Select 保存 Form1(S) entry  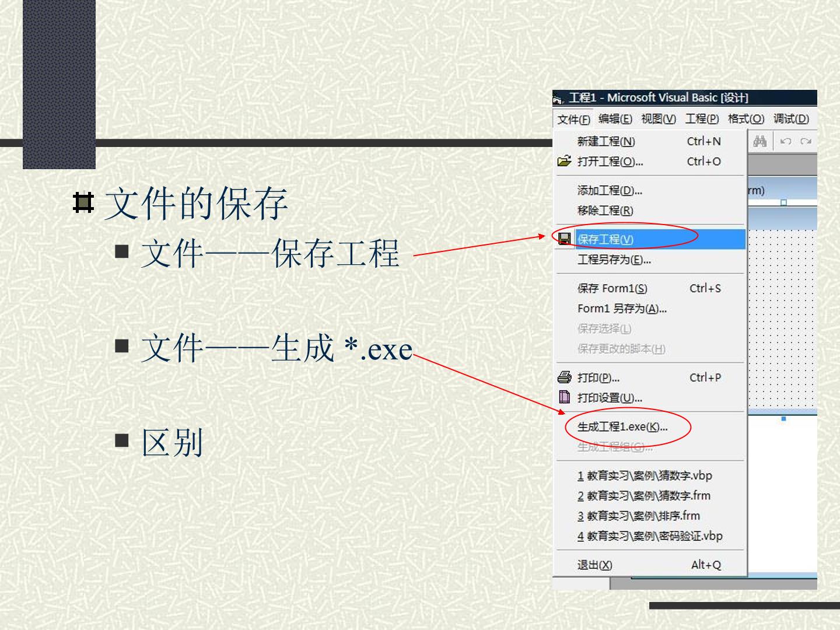tap(650, 288)
